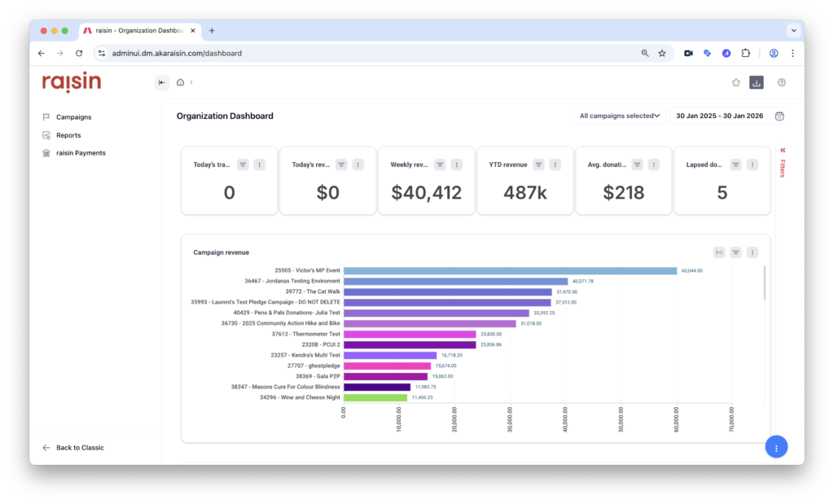Click the '38369 - Gala P2P' label
This screenshot has width=834, height=504.
tap(318, 376)
